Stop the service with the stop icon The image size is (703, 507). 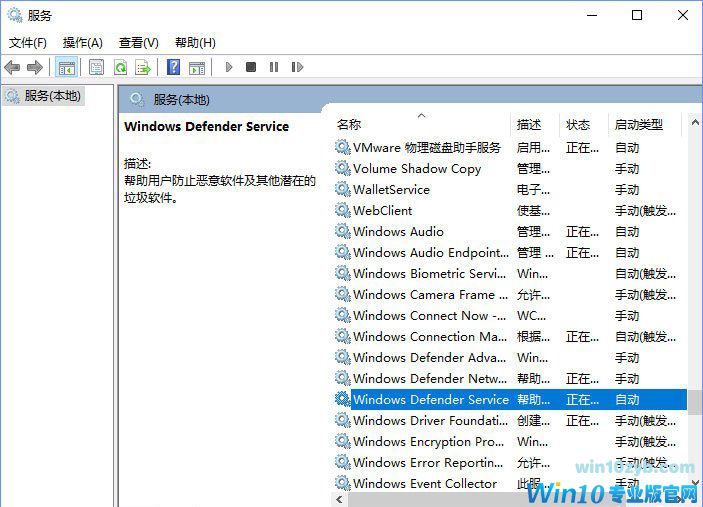[x=251, y=67]
